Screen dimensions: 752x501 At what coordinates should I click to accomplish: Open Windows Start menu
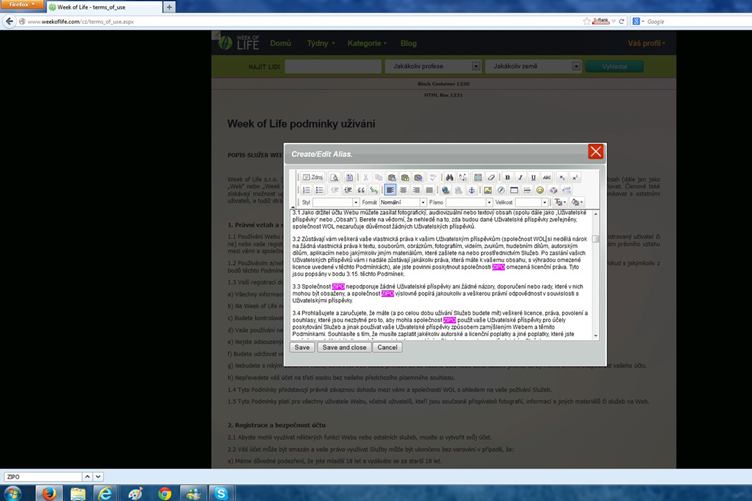pyautogui.click(x=13, y=493)
